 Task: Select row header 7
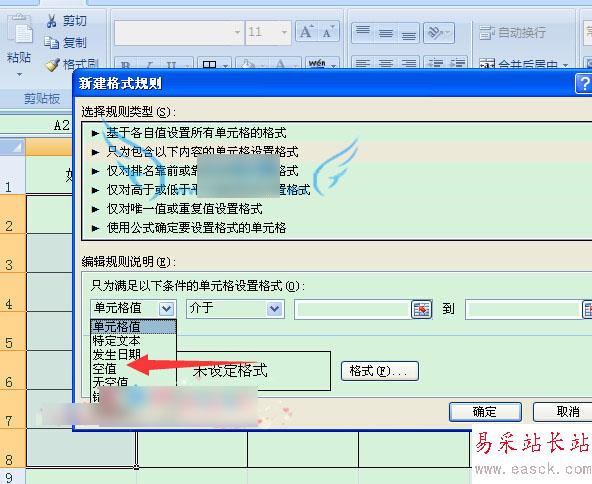click(x=13, y=409)
